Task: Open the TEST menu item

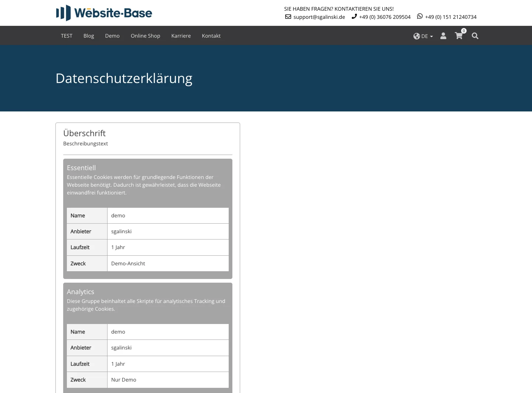Action: 66,35
